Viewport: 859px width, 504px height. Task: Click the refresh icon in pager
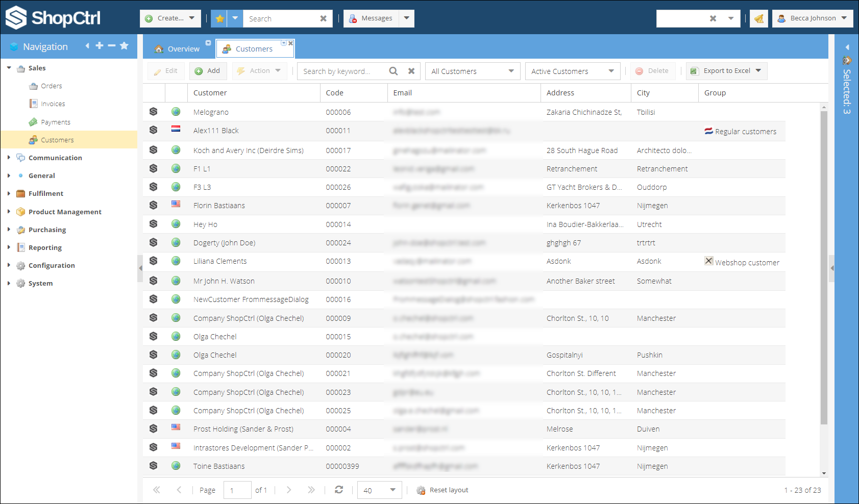coord(339,490)
